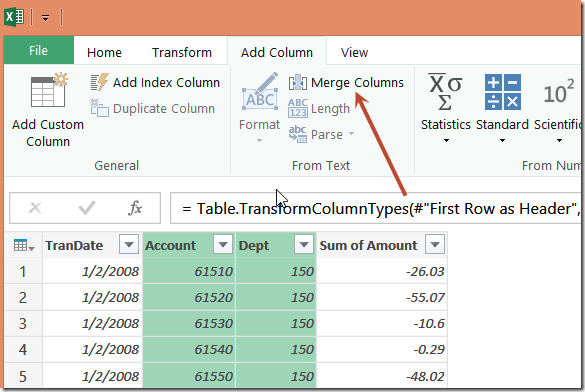Click the Duplicate Column label
585x392 pixels.
(x=164, y=109)
